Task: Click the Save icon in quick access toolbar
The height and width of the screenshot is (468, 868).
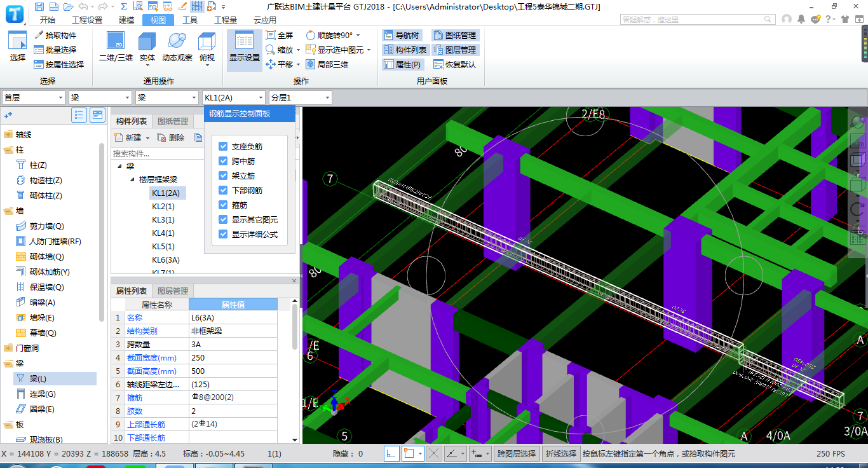Action: (39, 7)
